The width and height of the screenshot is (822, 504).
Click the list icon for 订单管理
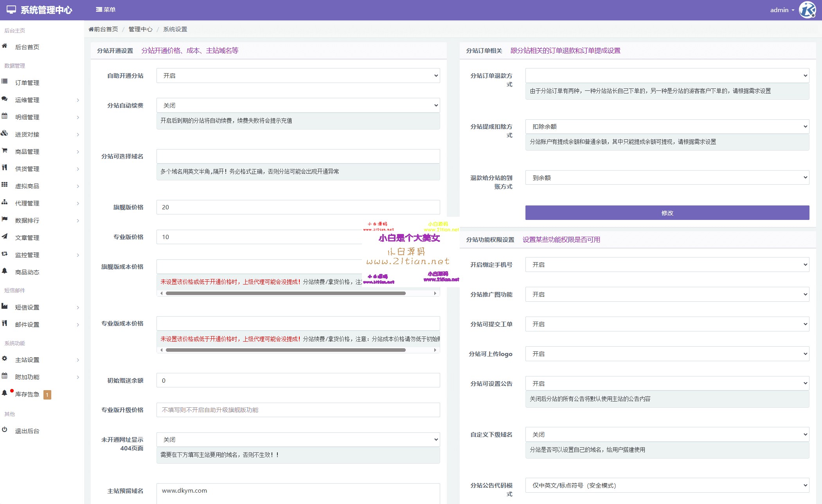point(5,81)
